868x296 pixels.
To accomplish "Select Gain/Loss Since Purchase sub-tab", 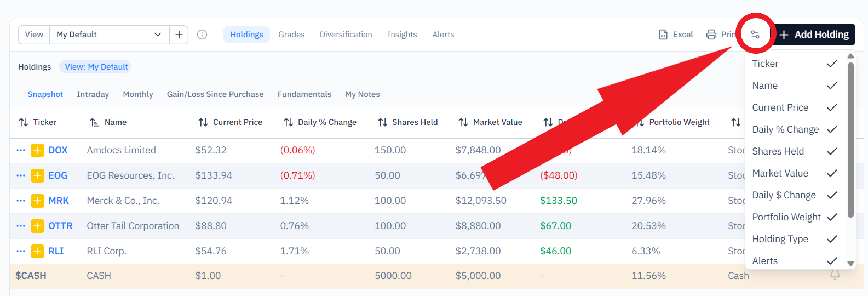I will (x=215, y=94).
